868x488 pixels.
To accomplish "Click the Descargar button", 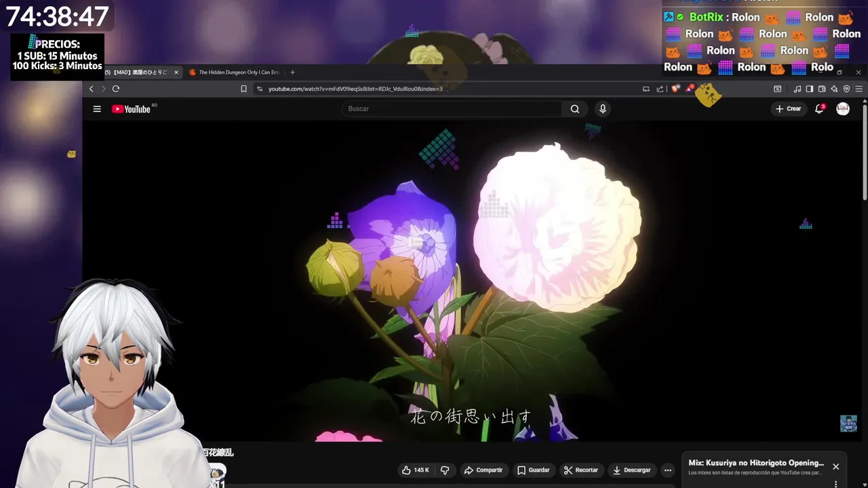I will point(631,470).
